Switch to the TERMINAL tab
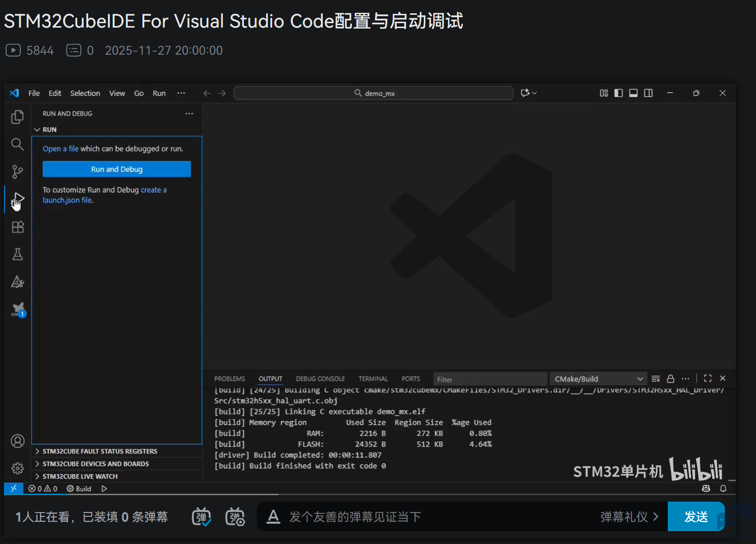The width and height of the screenshot is (756, 544). click(x=373, y=378)
